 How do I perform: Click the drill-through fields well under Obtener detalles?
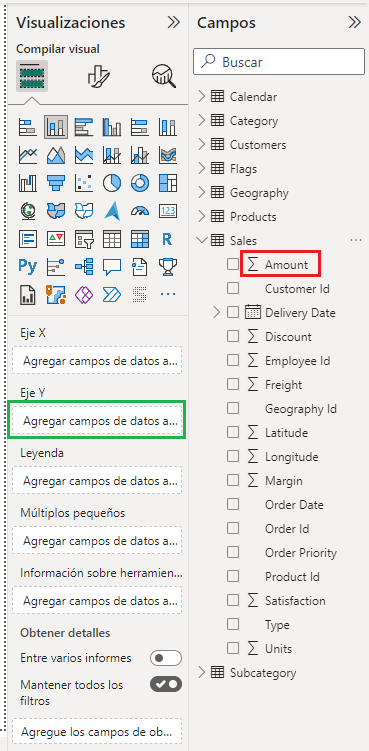point(97,731)
